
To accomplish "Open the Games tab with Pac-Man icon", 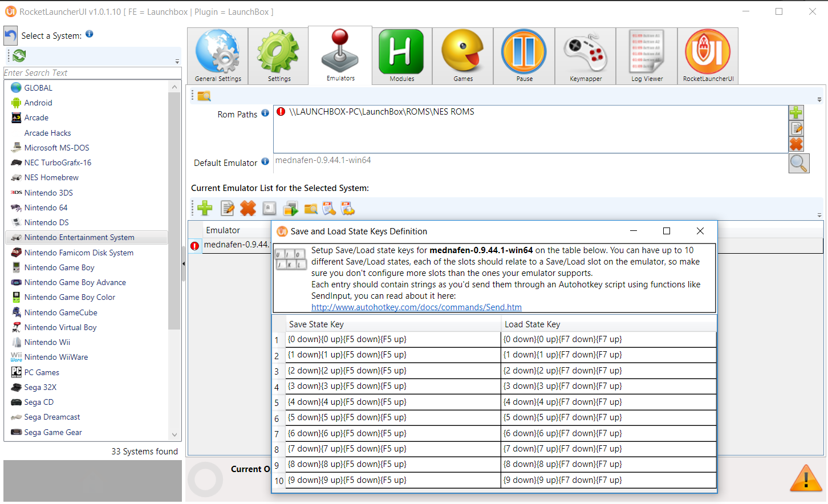I will (x=463, y=56).
